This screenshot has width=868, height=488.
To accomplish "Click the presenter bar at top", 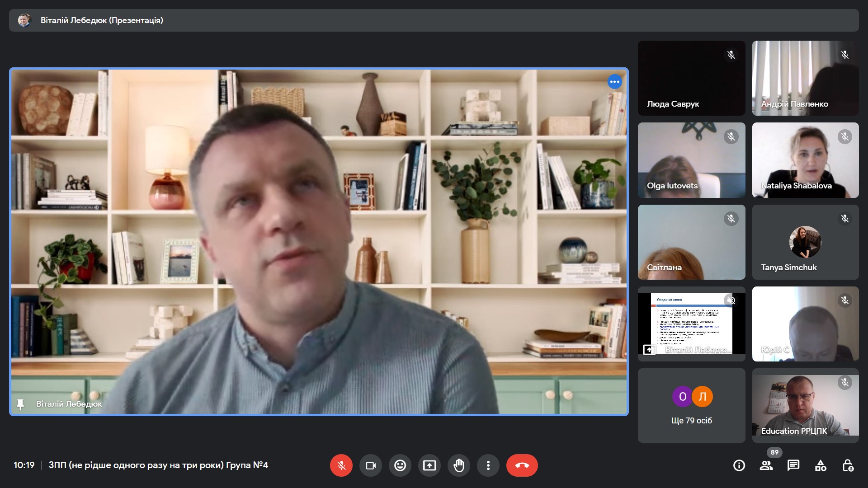I will click(x=434, y=20).
